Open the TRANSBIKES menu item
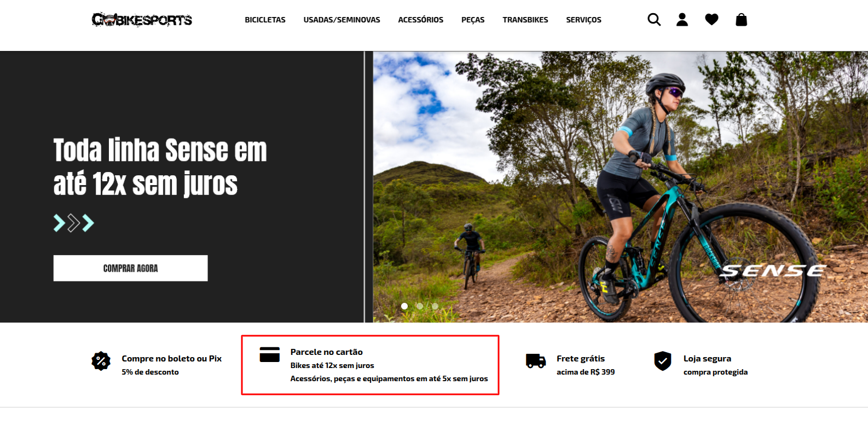Screen dimensions: 868x425 pos(525,20)
